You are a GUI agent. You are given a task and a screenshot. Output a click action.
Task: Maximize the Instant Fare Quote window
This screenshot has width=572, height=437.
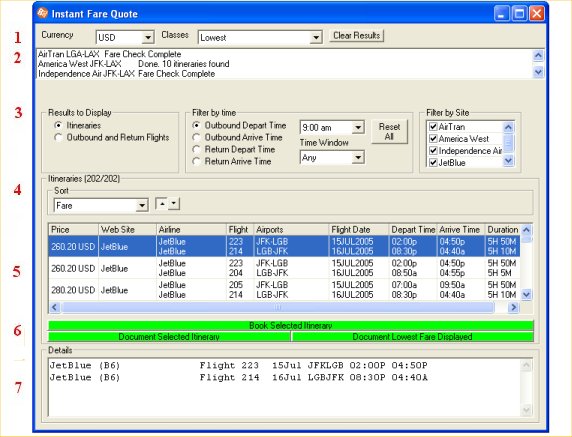pyautogui.click(x=519, y=14)
